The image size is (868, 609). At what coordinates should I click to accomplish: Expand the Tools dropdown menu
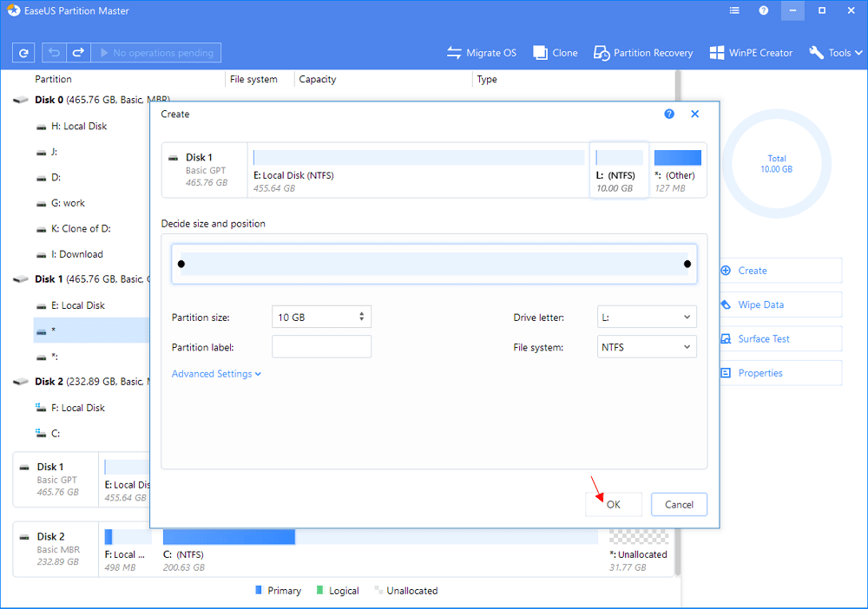click(835, 53)
